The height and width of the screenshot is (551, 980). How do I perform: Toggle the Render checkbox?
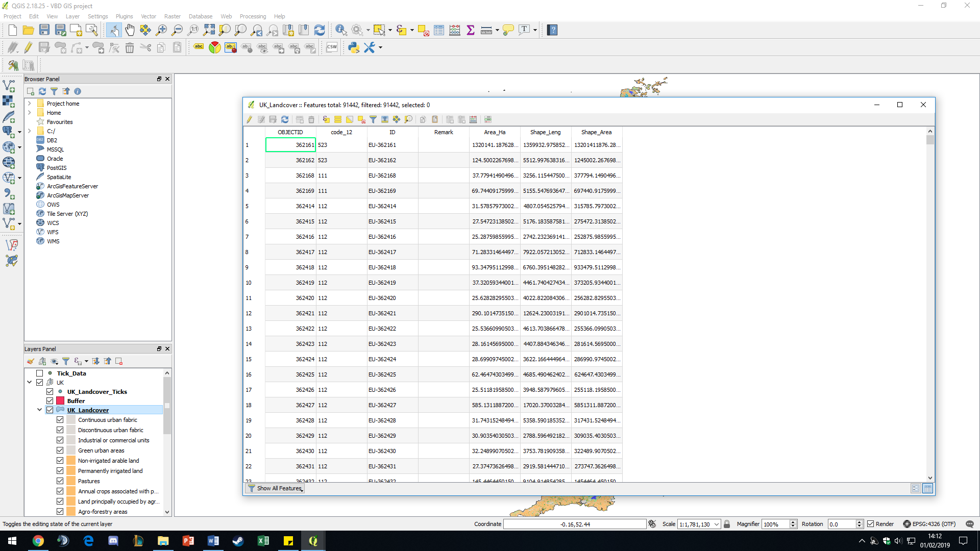[871, 524]
